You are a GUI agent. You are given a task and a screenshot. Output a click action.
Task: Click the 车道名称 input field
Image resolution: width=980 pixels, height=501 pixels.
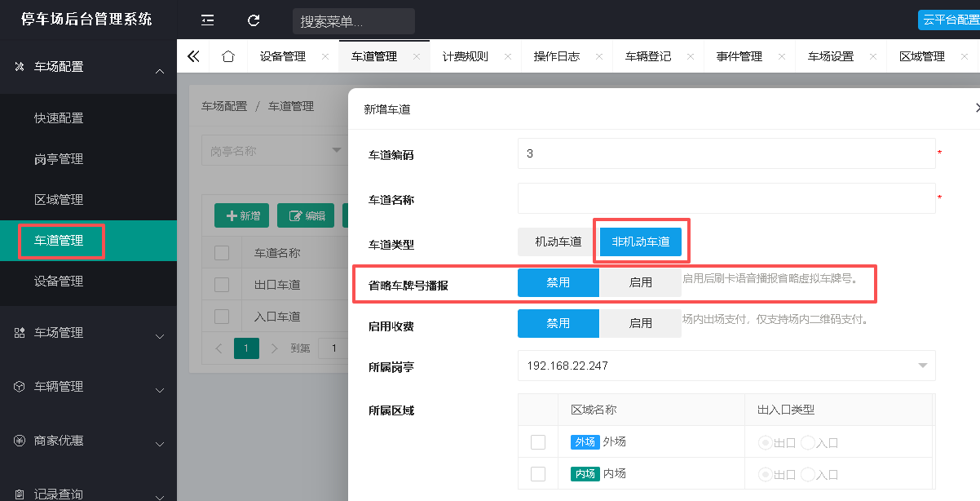pyautogui.click(x=726, y=198)
